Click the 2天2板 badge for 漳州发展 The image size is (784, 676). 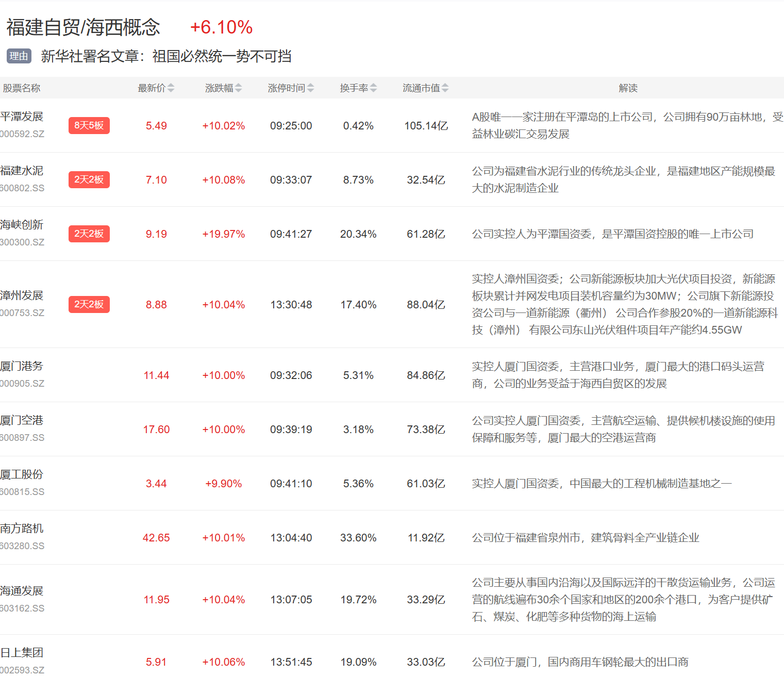click(89, 304)
